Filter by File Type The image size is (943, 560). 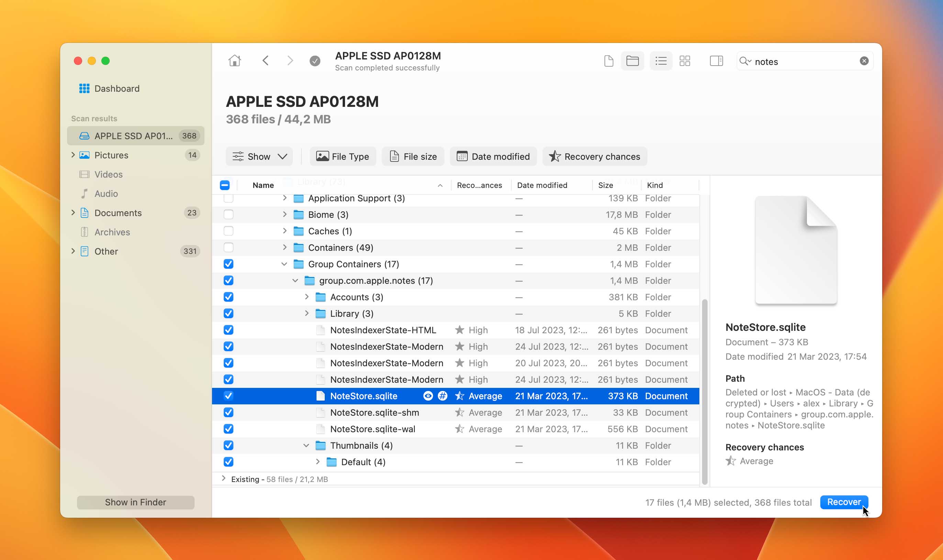tap(343, 157)
